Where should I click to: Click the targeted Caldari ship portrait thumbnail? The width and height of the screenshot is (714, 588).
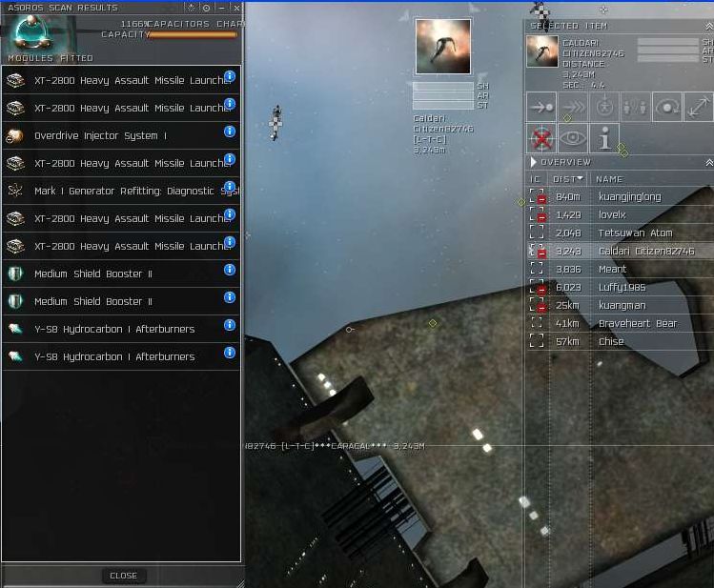pos(443,48)
